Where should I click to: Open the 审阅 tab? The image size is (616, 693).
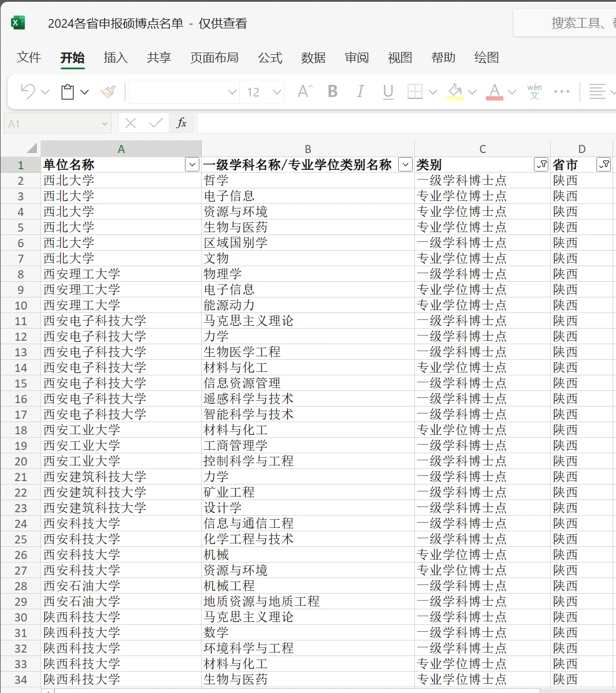pyautogui.click(x=357, y=57)
